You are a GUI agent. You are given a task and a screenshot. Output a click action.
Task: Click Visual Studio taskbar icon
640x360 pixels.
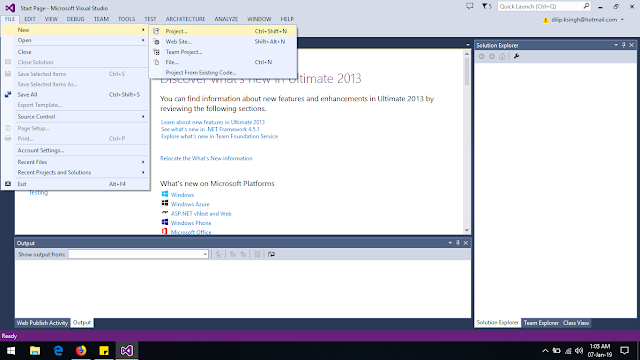click(x=127, y=351)
